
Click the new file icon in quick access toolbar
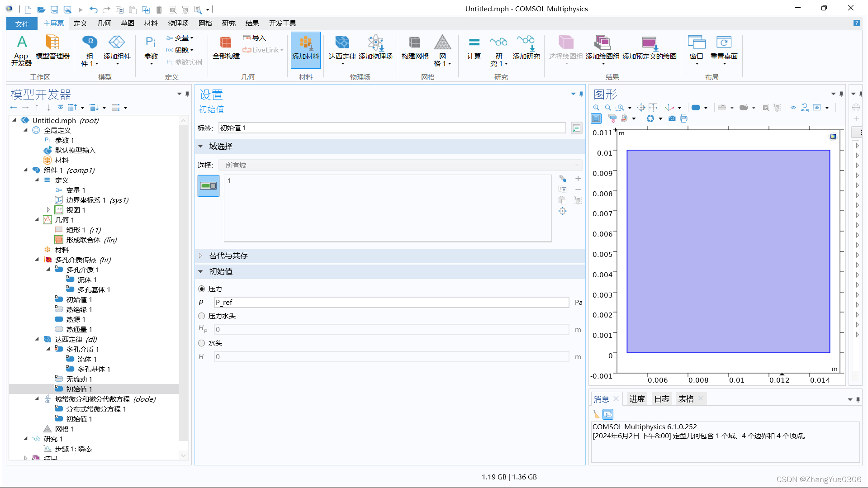pos(28,9)
